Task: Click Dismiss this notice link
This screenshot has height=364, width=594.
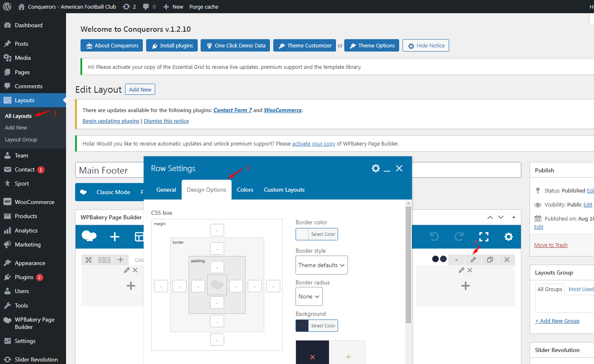Action: click(x=166, y=121)
